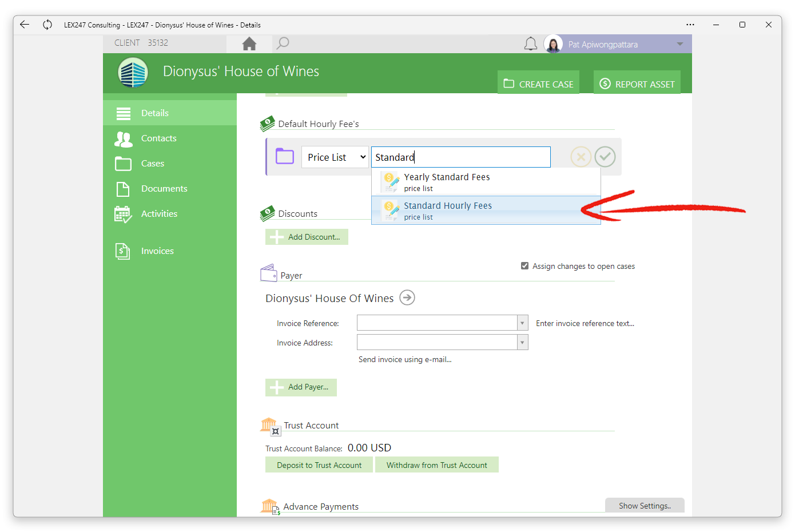This screenshot has width=795, height=532.
Task: Toggle Assign changes to open cases checkbox
Action: 524,266
